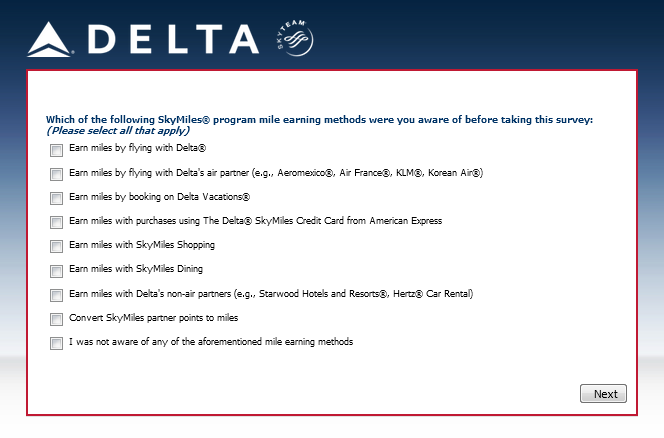
Task: Click the 'Convert SkyMiles partner points to miles' label
Action: [153, 318]
